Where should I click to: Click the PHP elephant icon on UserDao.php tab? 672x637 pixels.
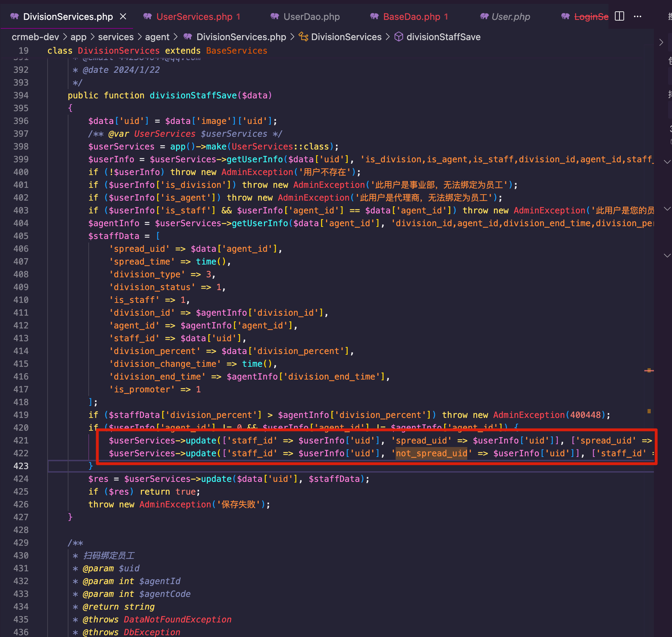[275, 16]
